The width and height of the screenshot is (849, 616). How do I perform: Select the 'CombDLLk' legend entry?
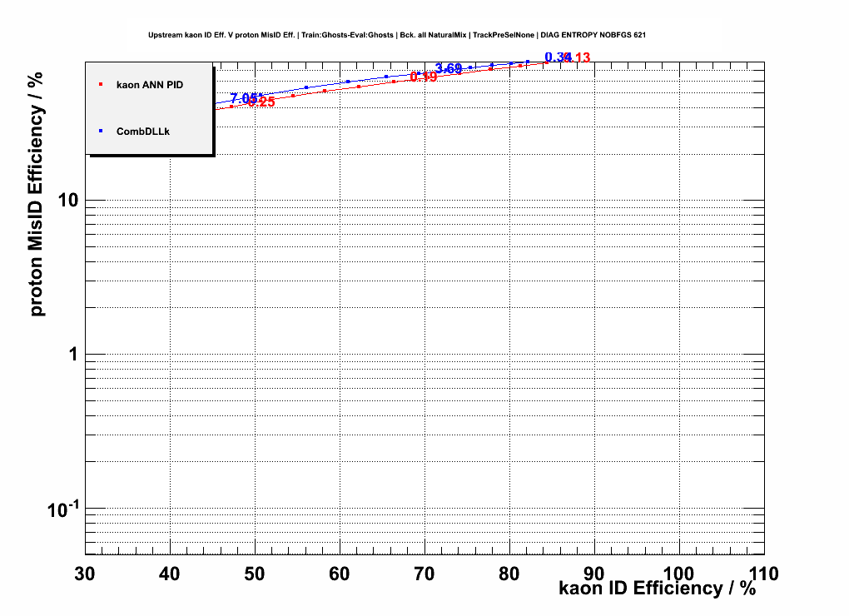(143, 132)
